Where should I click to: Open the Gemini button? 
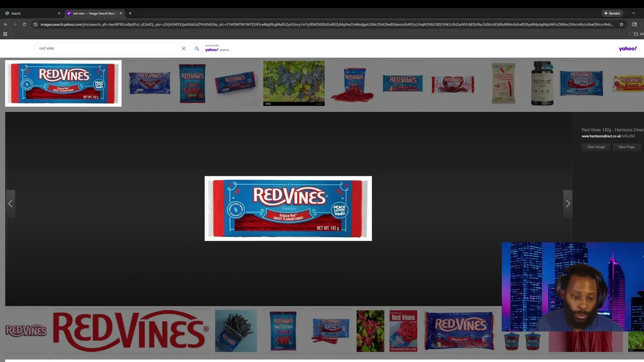[x=612, y=13]
